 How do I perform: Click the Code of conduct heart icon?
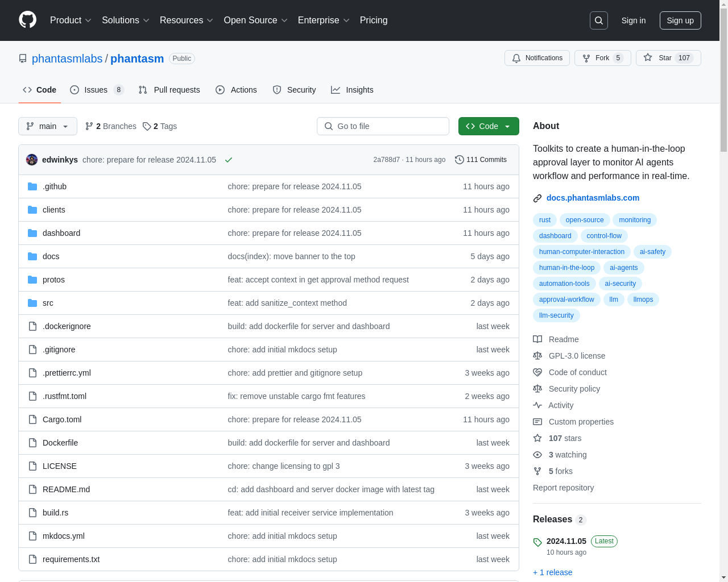(x=537, y=372)
